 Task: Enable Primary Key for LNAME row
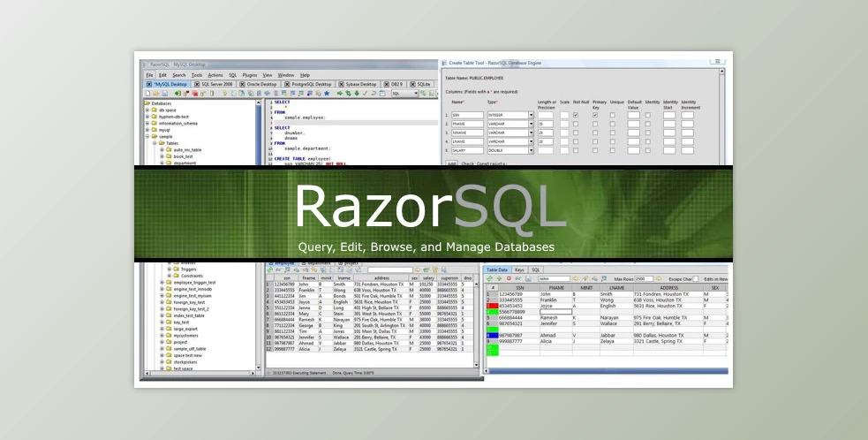click(x=595, y=142)
